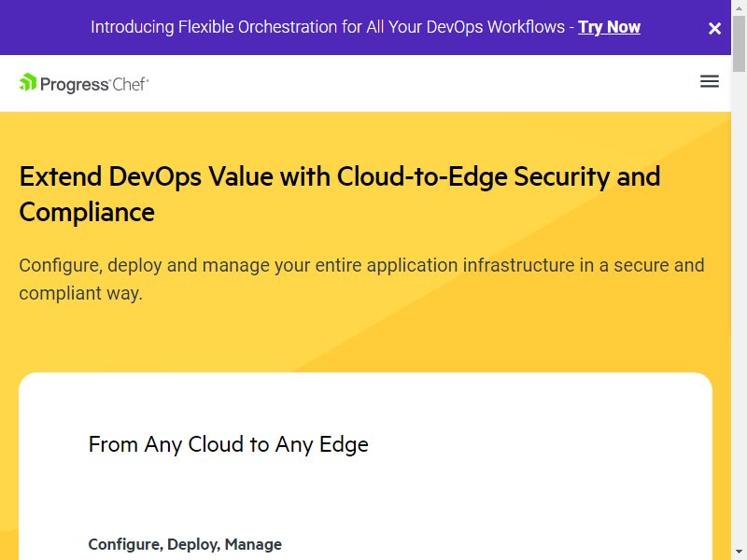This screenshot has width=747, height=560.
Task: Click the scrollbar up arrow
Action: [x=739, y=7]
